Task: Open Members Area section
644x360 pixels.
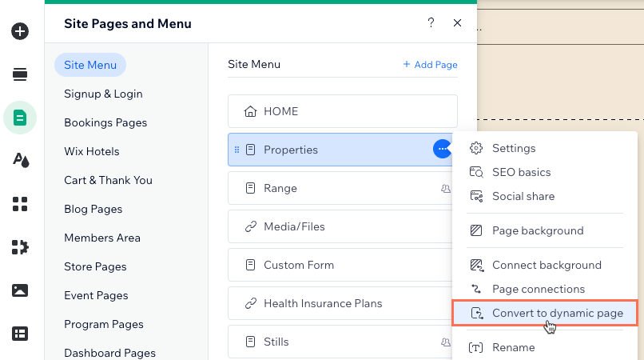Action: tap(102, 238)
